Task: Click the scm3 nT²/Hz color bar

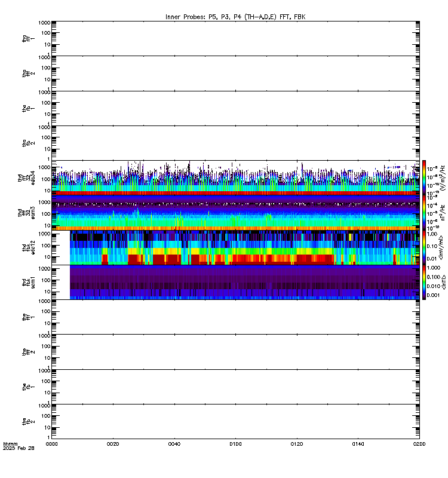Action: point(424,213)
